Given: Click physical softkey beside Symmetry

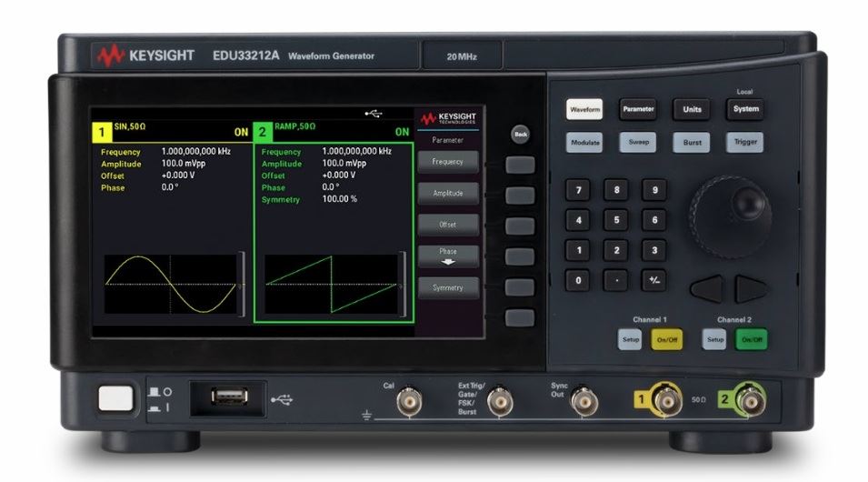Looking at the screenshot, I should click(x=520, y=287).
